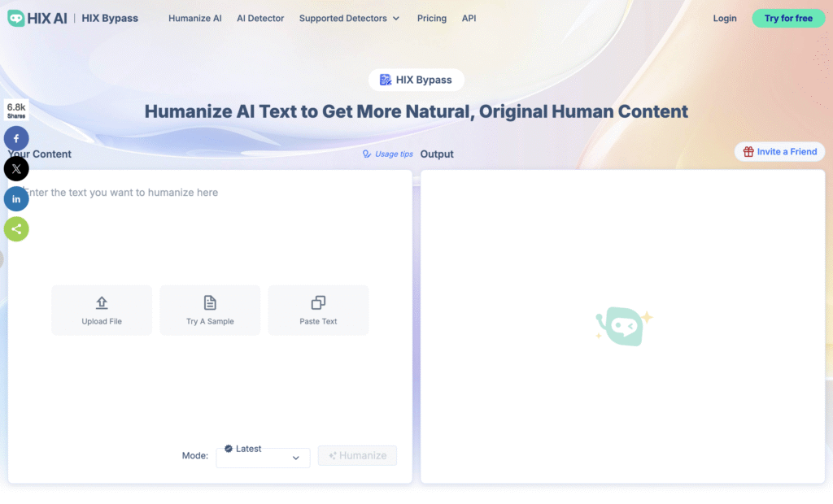This screenshot has height=504, width=833.
Task: Share on Facebook via the sidebar icon
Action: [x=16, y=139]
